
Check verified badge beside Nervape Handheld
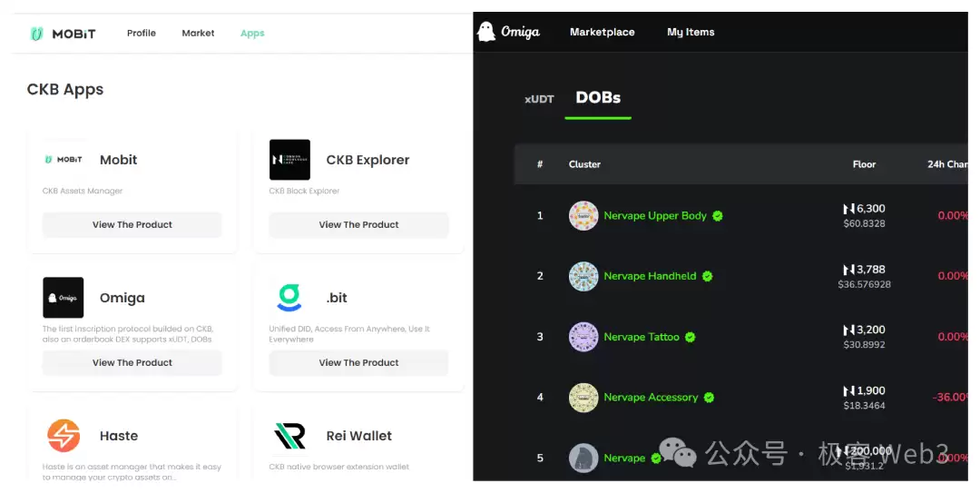click(708, 277)
